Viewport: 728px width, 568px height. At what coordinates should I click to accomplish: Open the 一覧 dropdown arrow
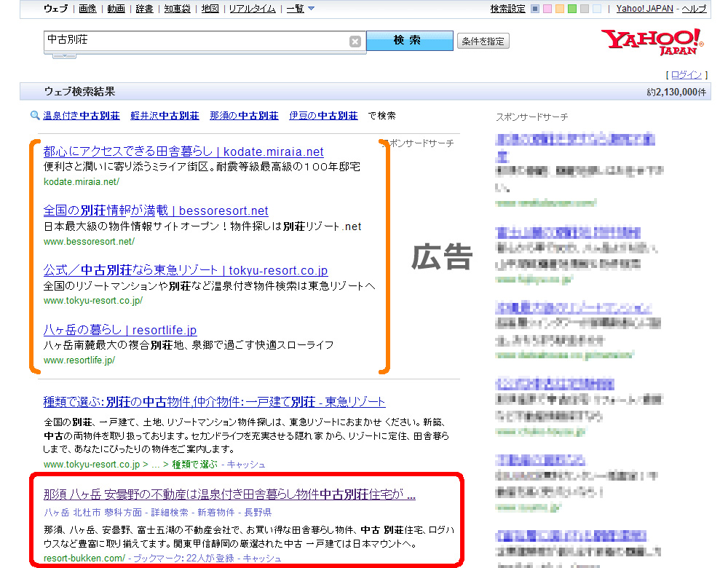tap(311, 8)
